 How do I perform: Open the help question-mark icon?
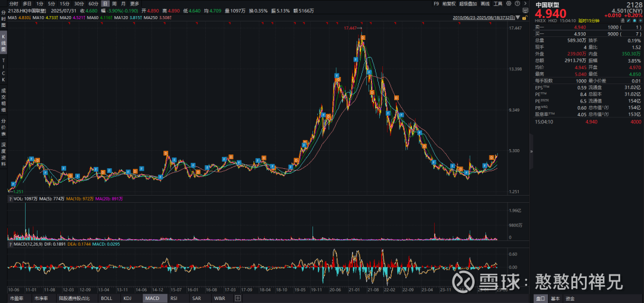[x=517, y=4]
